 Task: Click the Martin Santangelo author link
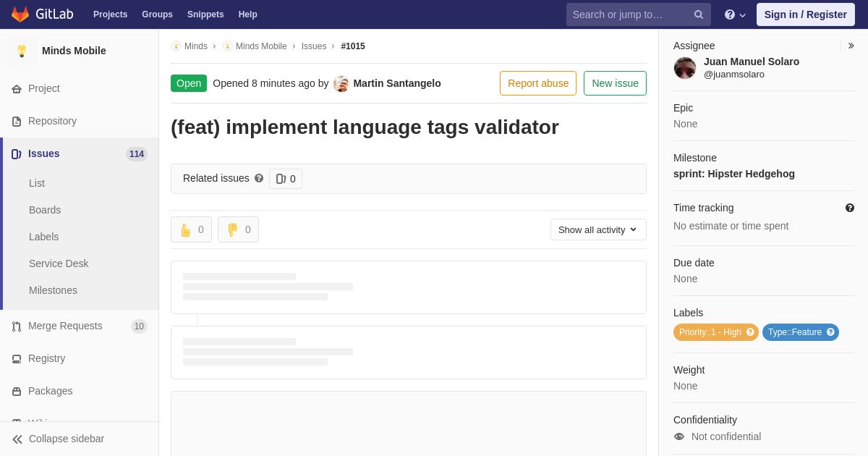click(x=397, y=83)
